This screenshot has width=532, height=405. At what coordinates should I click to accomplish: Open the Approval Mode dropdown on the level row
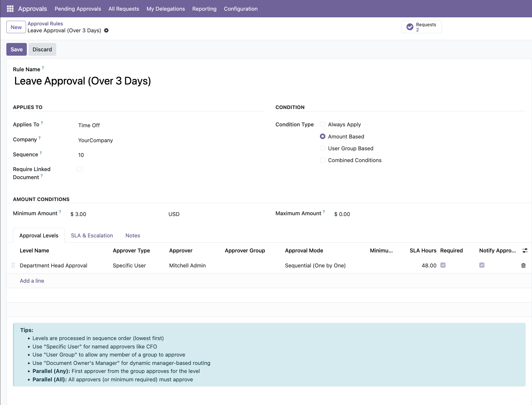coord(315,265)
